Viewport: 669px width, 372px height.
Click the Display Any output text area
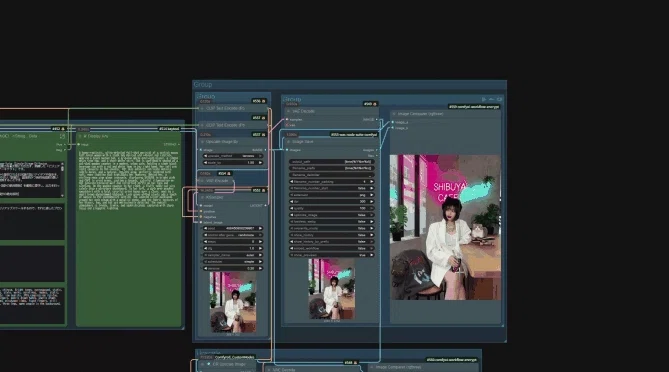point(128,180)
